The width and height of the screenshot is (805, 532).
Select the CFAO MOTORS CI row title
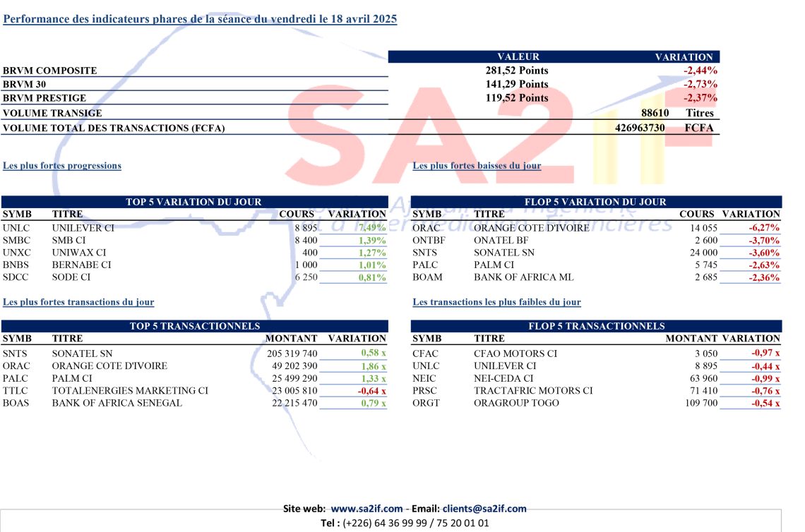point(515,353)
